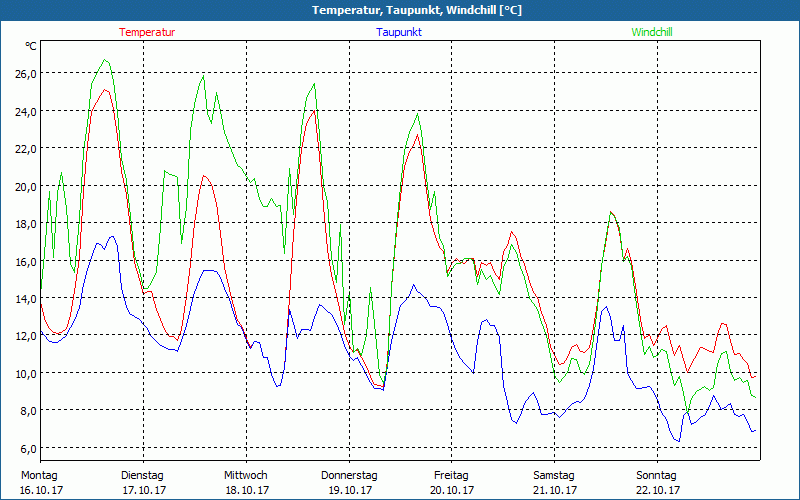This screenshot has width=800, height=500.
Task: Click the Montag day label
Action: click(x=40, y=476)
